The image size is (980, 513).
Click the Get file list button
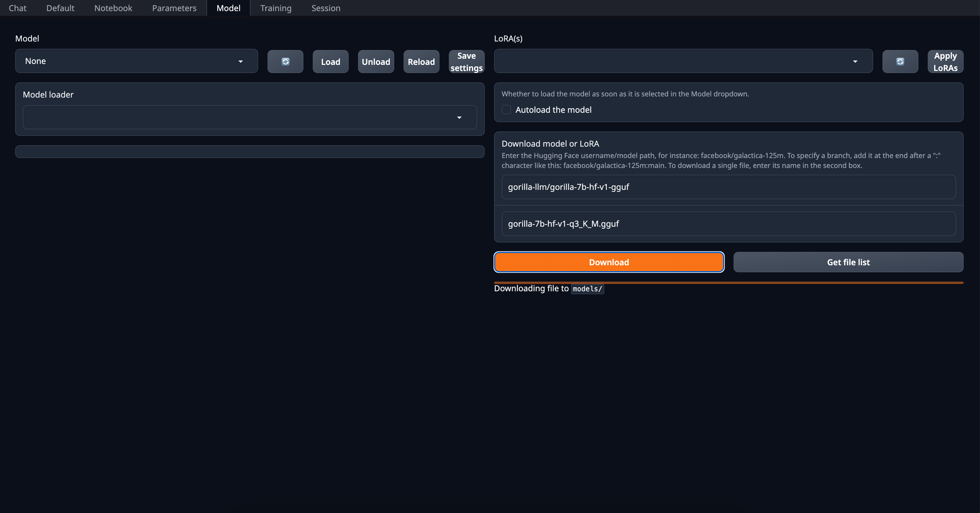click(x=848, y=262)
